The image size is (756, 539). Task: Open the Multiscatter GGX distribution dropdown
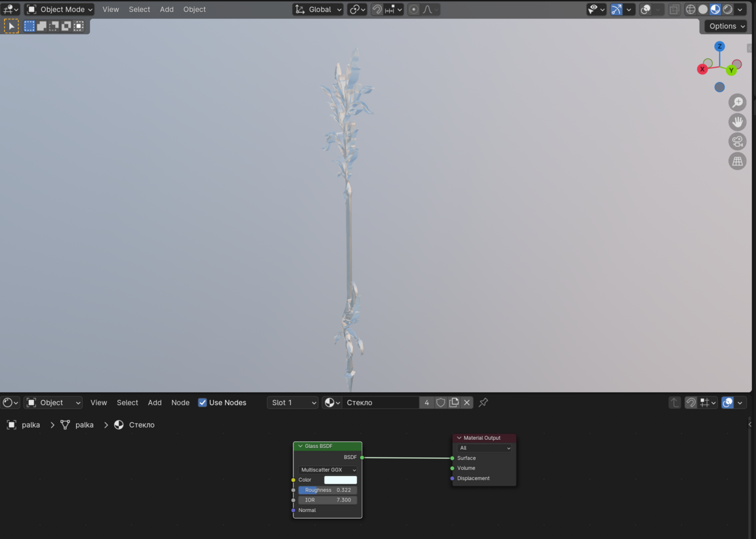pyautogui.click(x=328, y=469)
